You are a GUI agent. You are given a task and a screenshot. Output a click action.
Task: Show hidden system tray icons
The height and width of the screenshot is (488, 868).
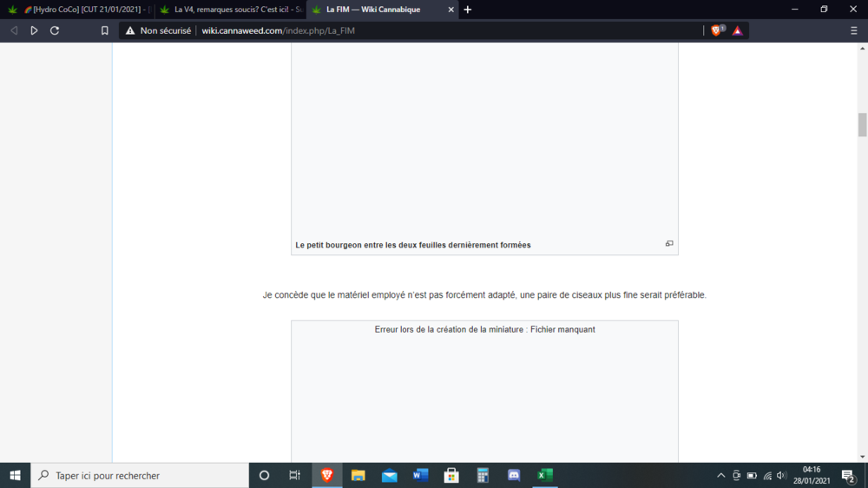point(720,475)
